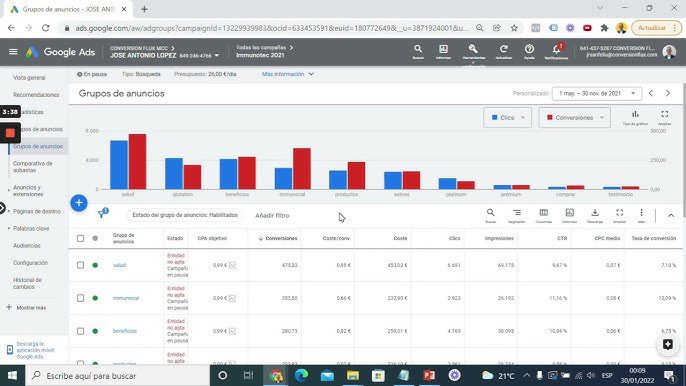Open the Chrome extensions puzzle icon
This screenshot has width=686, height=386.
pos(604,28)
